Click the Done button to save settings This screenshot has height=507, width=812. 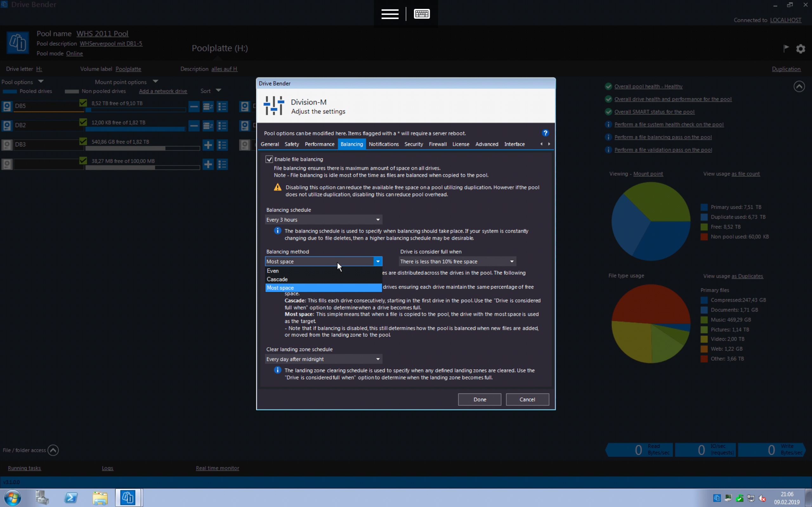pos(479,399)
